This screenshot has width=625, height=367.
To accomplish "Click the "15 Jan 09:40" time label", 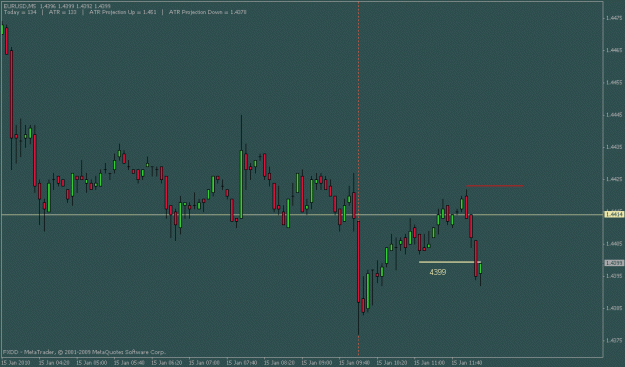I will [x=354, y=363].
